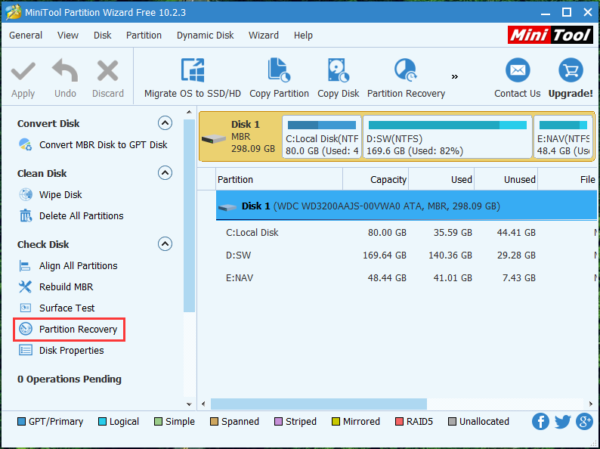
Task: Open the Dynamic Disk menu
Action: coord(205,35)
